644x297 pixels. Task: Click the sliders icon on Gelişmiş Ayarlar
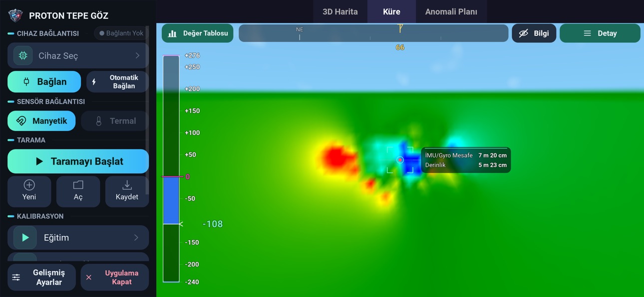[16, 277]
